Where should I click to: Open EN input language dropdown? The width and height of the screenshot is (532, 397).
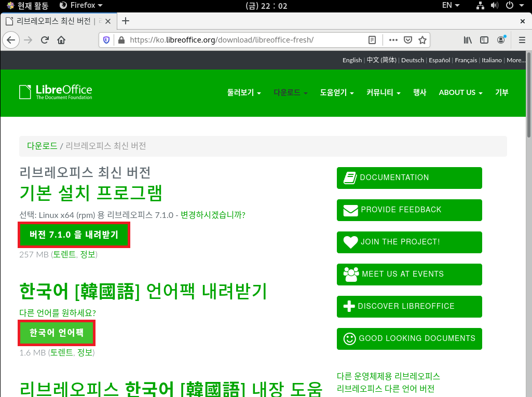451,5
